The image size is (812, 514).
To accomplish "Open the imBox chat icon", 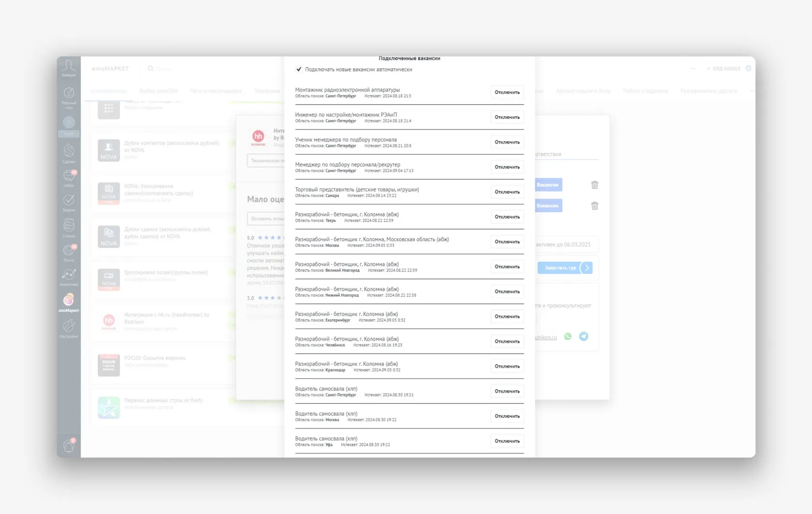I will click(x=69, y=177).
